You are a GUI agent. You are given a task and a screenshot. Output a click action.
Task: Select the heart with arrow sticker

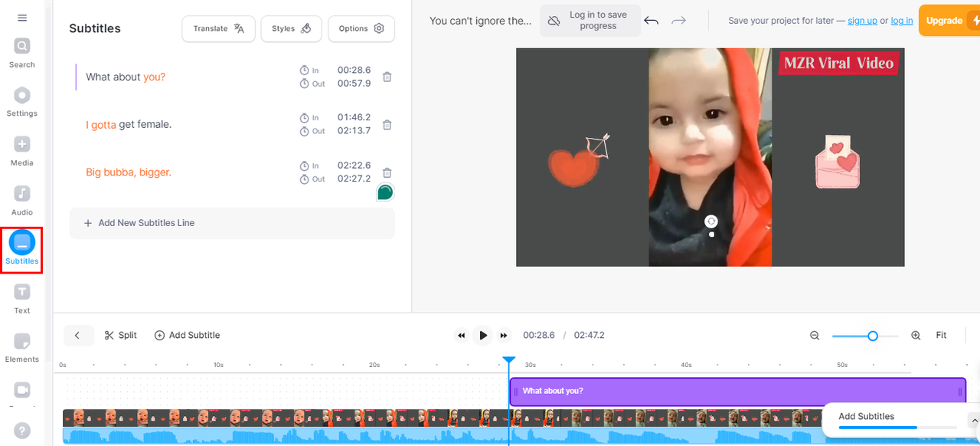coord(580,160)
